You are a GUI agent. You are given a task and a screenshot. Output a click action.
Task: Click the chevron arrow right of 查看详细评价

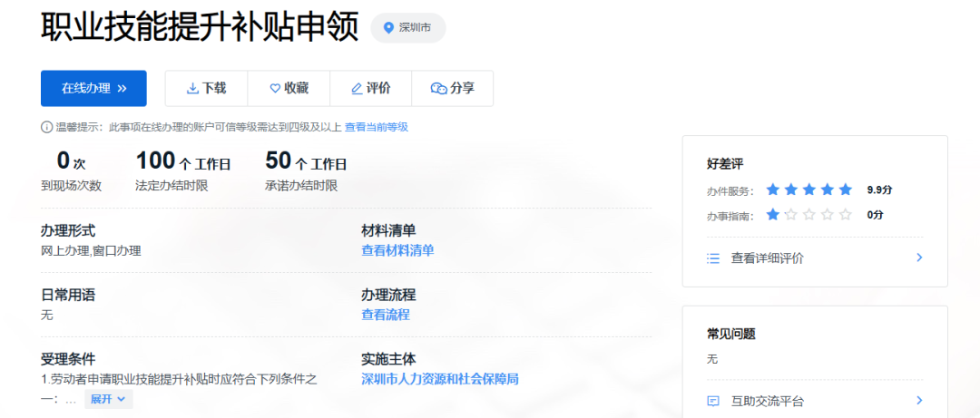(919, 258)
